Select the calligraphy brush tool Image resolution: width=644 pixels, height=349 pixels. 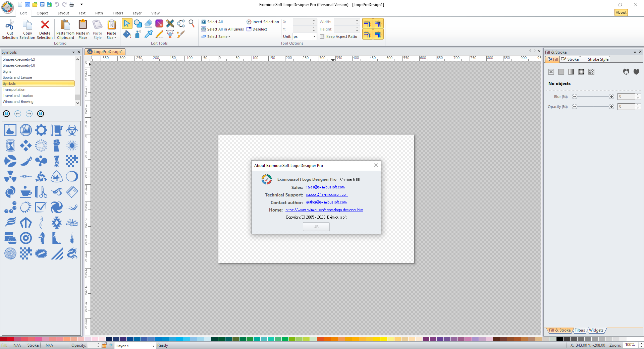(181, 34)
